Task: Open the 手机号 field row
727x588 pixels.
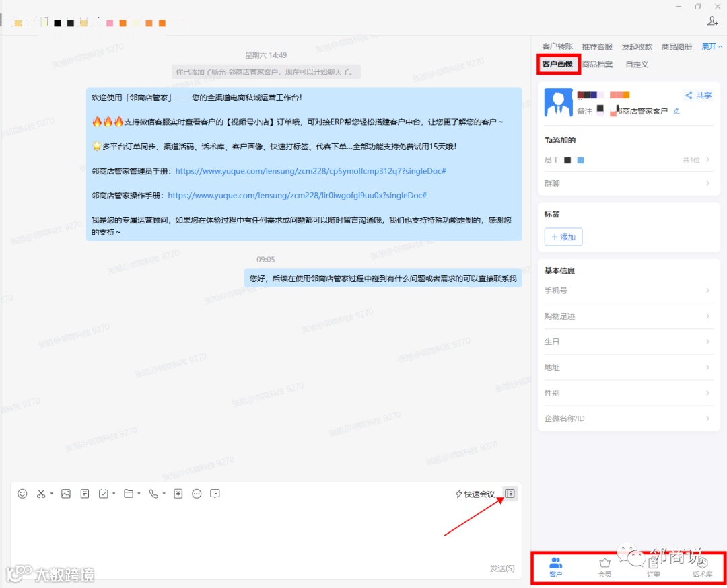Action: [628, 291]
